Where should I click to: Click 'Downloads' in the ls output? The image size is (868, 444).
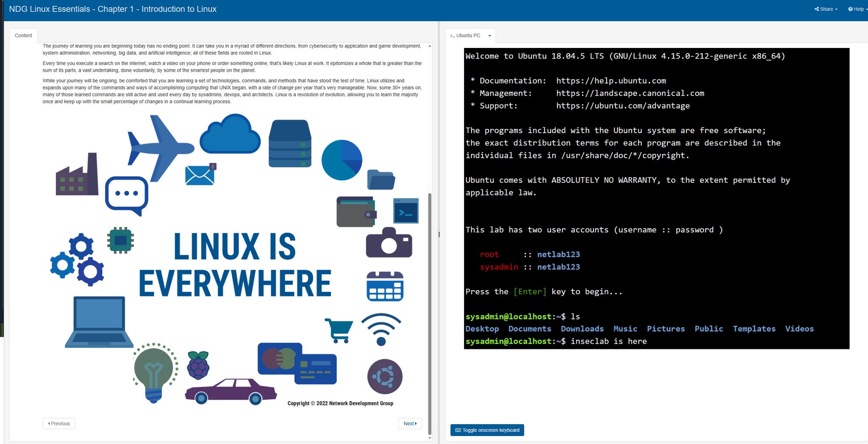click(x=582, y=329)
